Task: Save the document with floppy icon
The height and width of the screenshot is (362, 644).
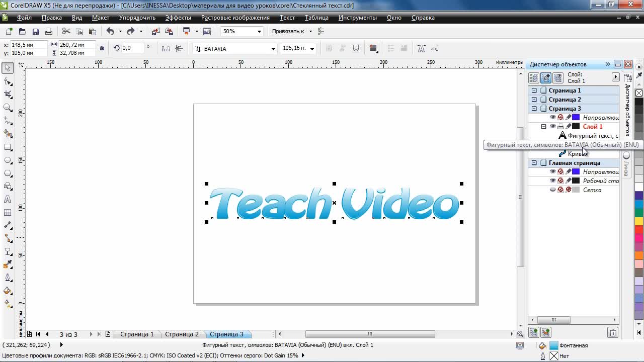Action: pos(35,31)
